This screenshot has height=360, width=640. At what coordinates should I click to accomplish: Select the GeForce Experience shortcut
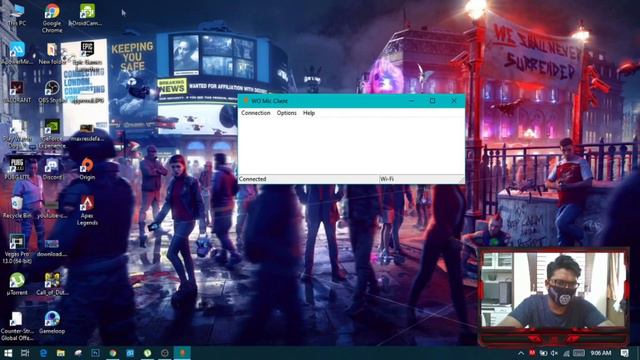[x=52, y=134]
